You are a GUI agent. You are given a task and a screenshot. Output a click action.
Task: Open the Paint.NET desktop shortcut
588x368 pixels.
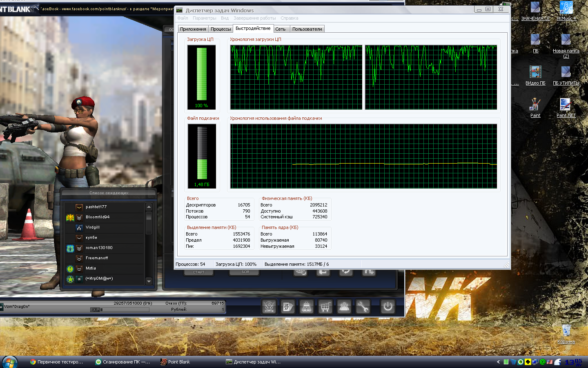pyautogui.click(x=566, y=108)
